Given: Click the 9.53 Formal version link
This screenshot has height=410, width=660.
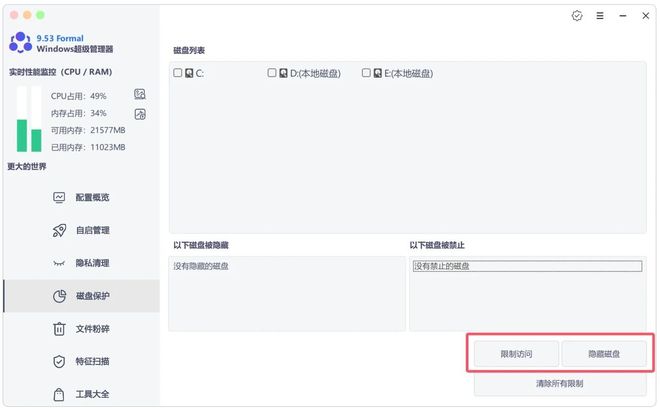Looking at the screenshot, I should [60, 38].
